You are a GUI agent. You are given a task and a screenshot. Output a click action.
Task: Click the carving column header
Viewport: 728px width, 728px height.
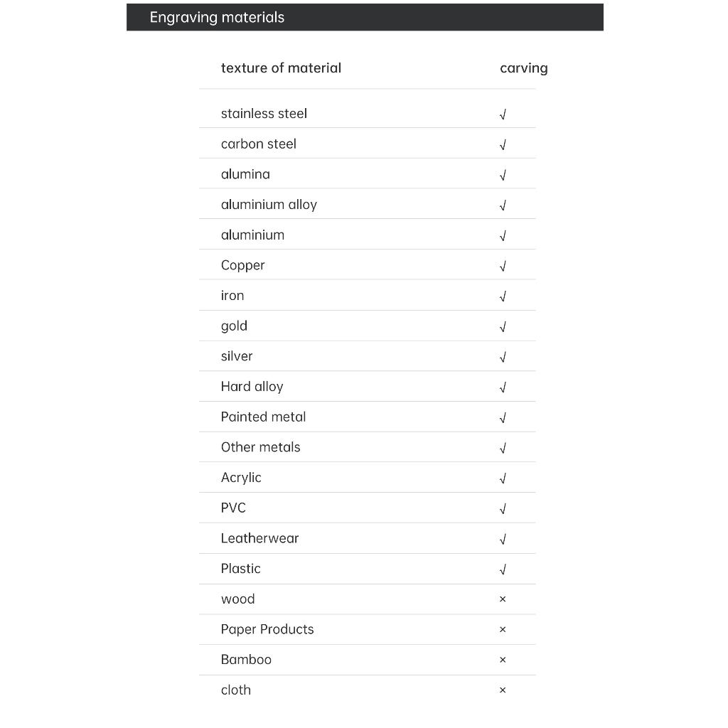(524, 68)
